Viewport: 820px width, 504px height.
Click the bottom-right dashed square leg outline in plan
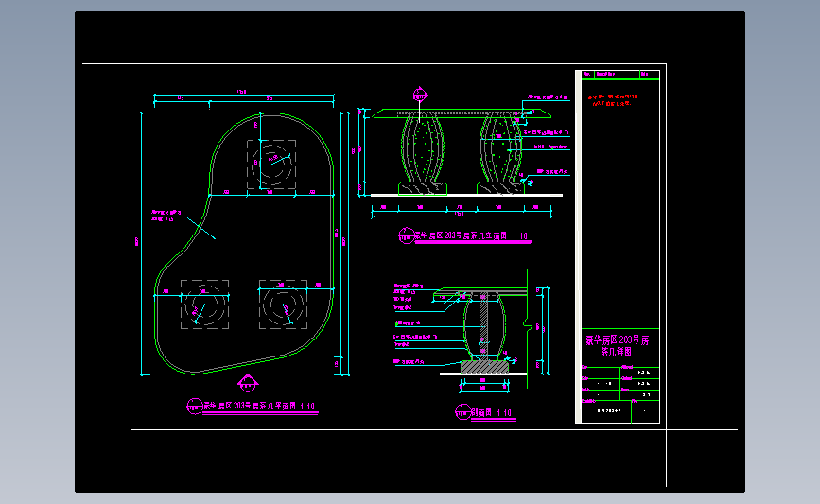(x=283, y=304)
